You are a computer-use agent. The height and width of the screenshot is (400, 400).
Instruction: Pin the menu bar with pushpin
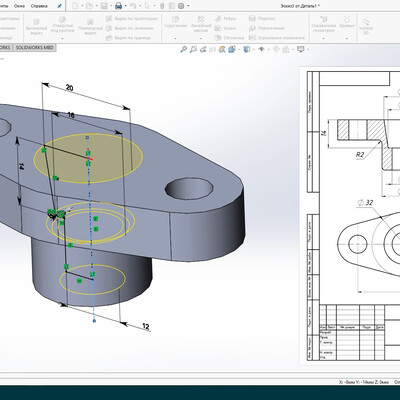(x=59, y=6)
